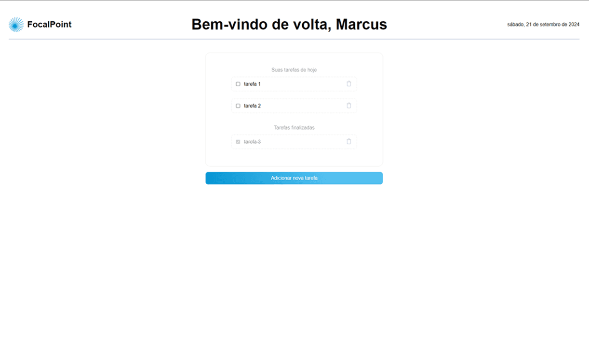The height and width of the screenshot is (364, 589).
Task: Click the trash icon next to tarefa 1
Action: pos(348,84)
